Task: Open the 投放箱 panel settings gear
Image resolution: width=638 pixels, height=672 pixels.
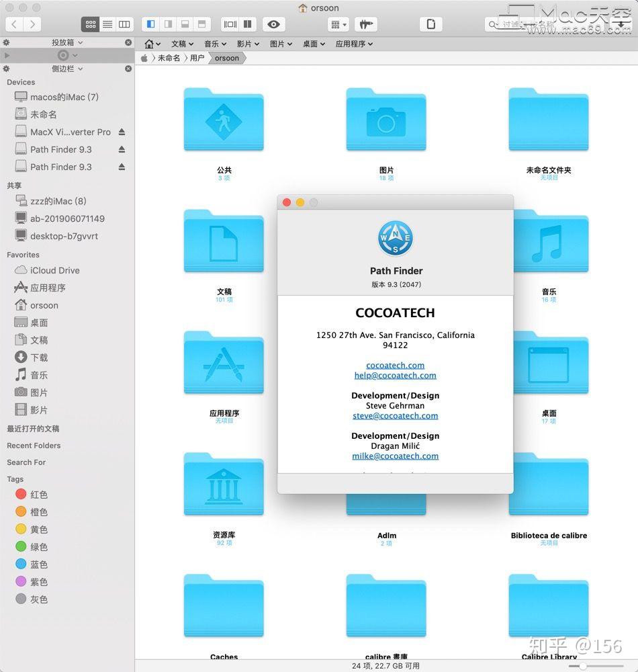Action: (x=6, y=42)
